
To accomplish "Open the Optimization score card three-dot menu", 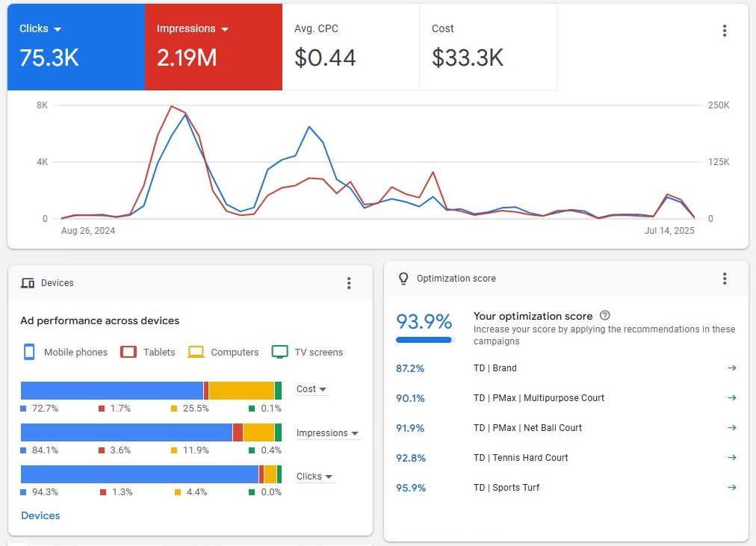I will 724,279.
